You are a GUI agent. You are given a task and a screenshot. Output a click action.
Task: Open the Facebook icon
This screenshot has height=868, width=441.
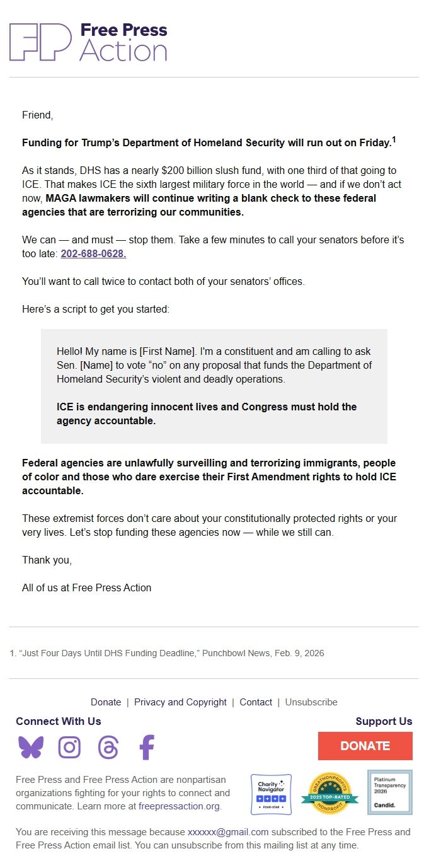click(146, 747)
